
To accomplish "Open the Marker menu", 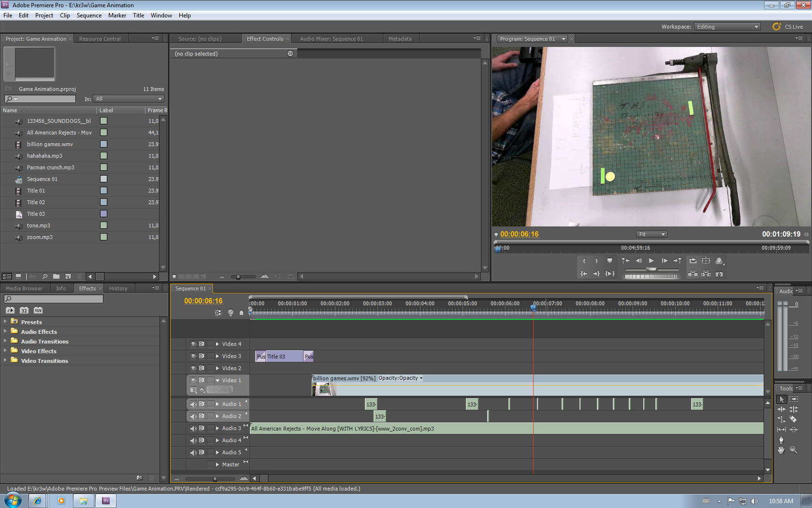I will coord(117,15).
